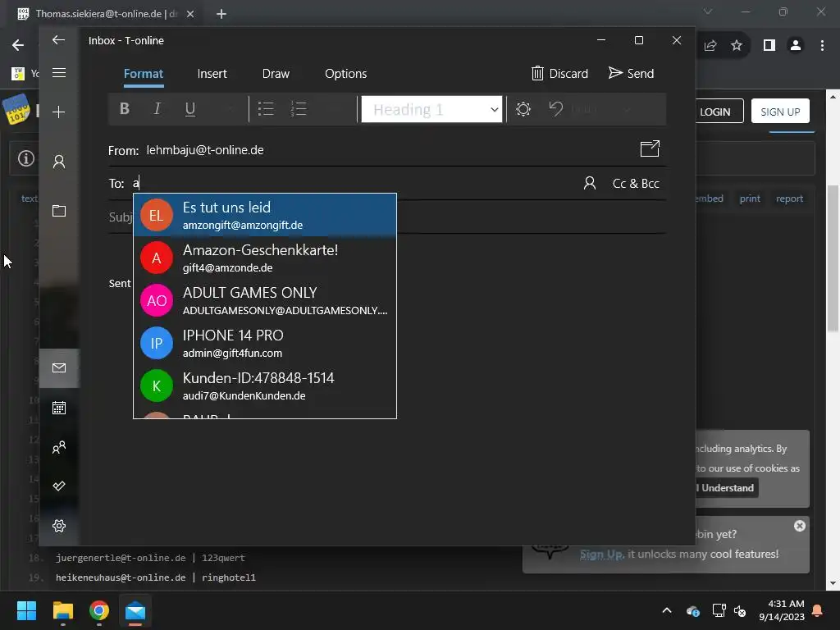840x630 pixels.
Task: Bookmark the page with the star icon
Action: click(x=737, y=46)
